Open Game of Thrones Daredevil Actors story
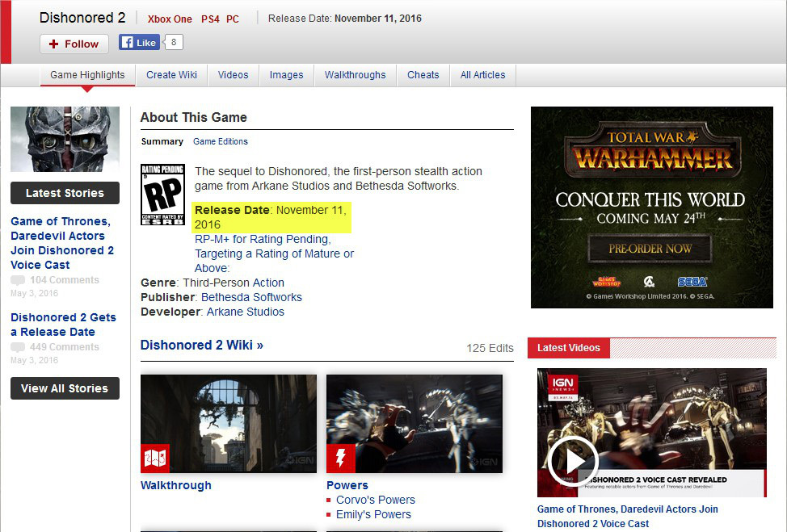Viewport: 787px width, 532px height. click(x=62, y=243)
